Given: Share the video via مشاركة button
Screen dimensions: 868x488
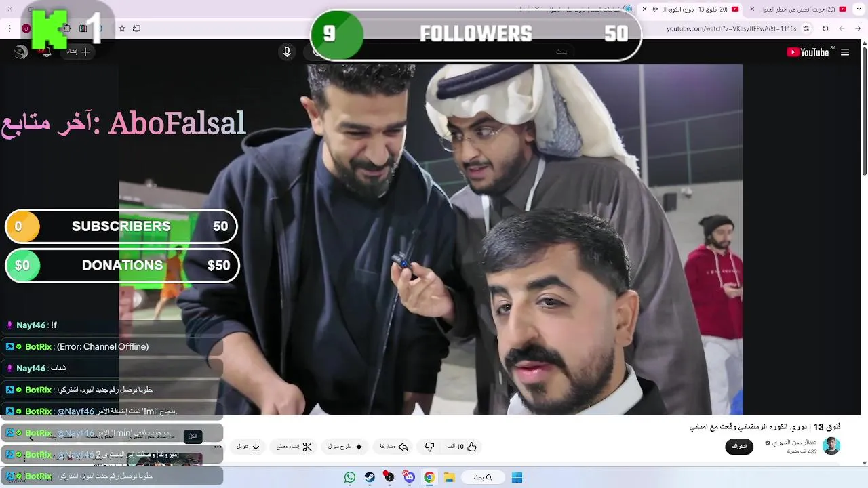Looking at the screenshot, I should tap(394, 447).
